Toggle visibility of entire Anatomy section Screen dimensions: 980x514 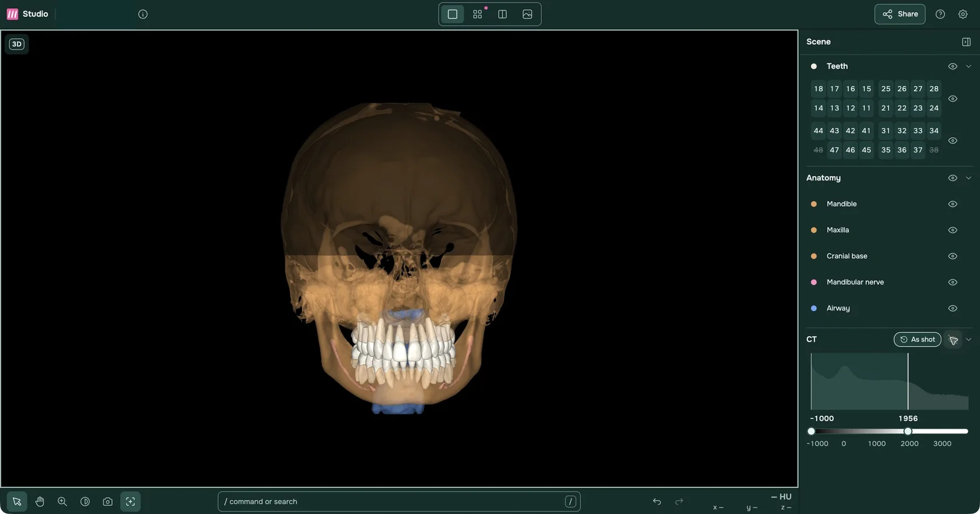click(953, 178)
